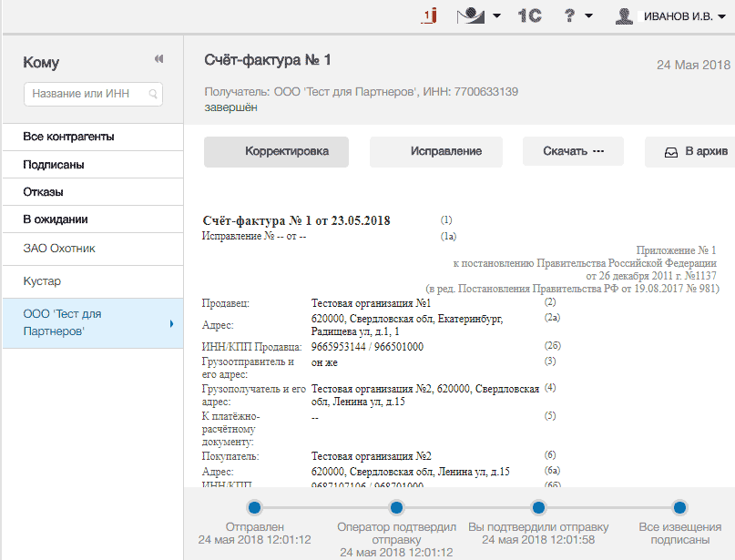Open contractor ЗАО Охотник
Screen dimensions: 735x560
(93, 249)
